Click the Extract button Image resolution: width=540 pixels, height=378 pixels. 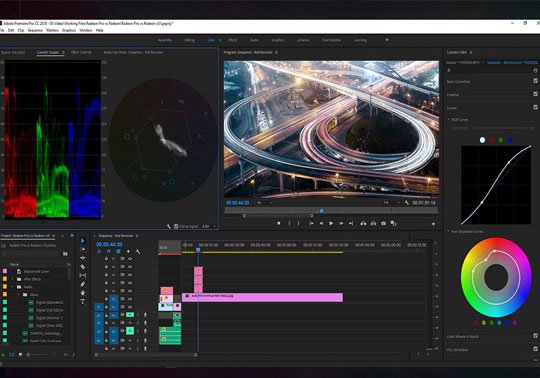[x=373, y=223]
